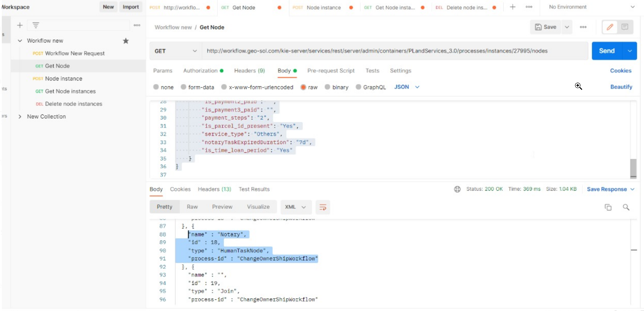Open Save Response dropdown

(610, 189)
